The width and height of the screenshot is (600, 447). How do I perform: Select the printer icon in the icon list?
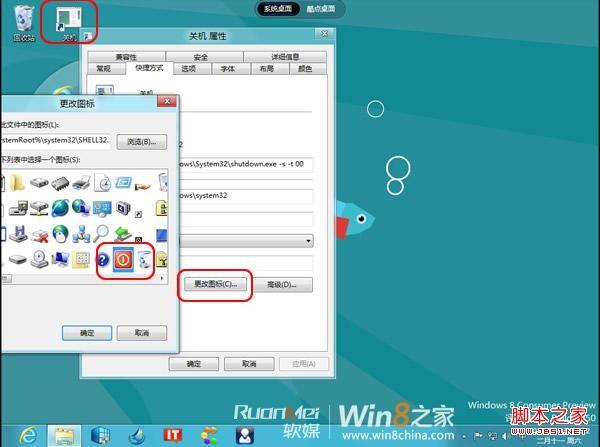(x=82, y=183)
